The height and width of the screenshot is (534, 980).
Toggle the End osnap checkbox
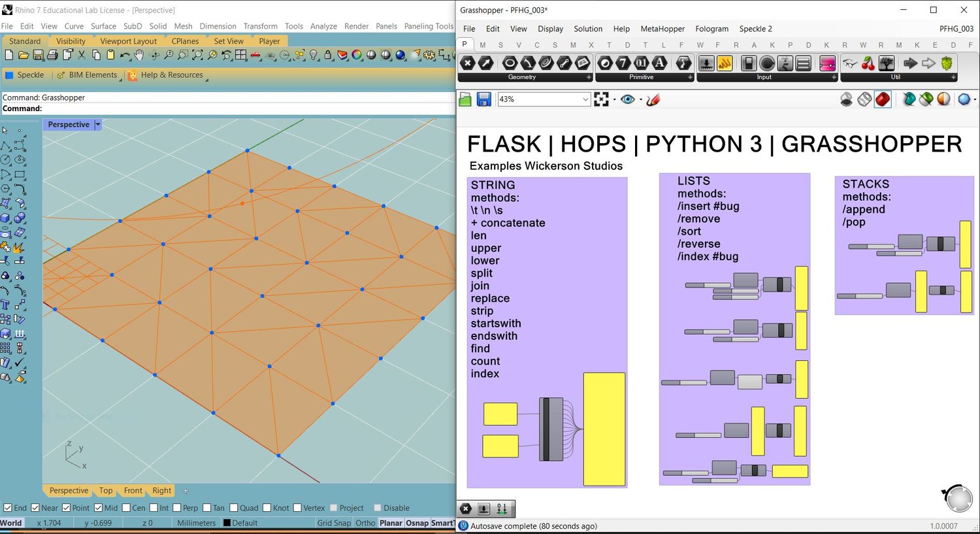pos(8,508)
